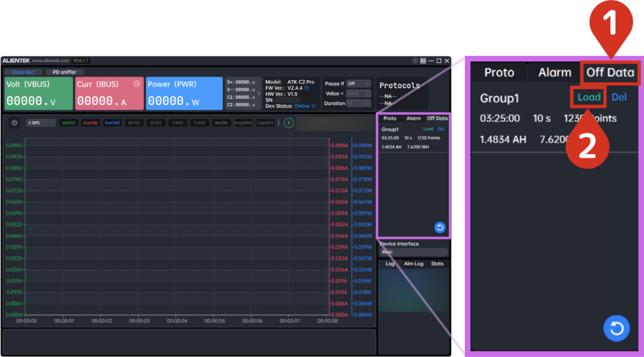The width and height of the screenshot is (644, 357).
Task: Click the update icon in title bar
Action: pos(415,61)
